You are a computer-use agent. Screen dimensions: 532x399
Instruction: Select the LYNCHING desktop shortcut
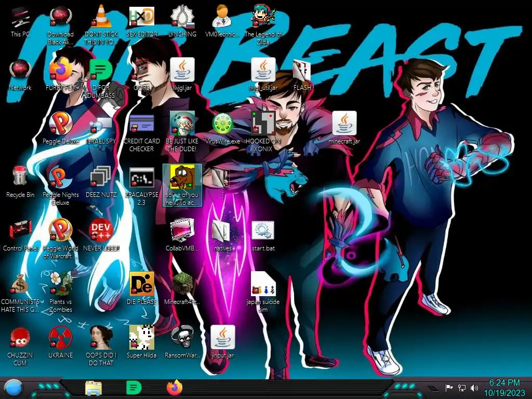[182, 22]
